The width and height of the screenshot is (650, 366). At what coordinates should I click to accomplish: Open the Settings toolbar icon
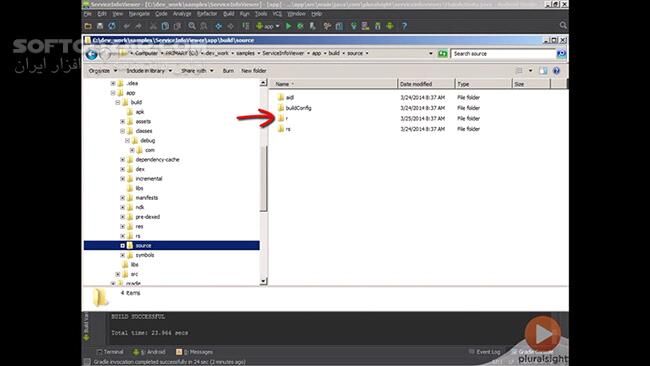pyautogui.click(x=327, y=26)
